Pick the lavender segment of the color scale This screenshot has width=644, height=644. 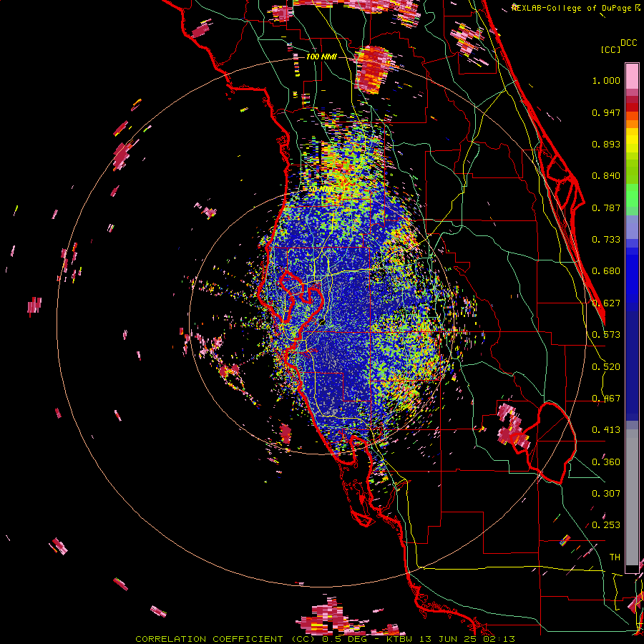pos(632,227)
